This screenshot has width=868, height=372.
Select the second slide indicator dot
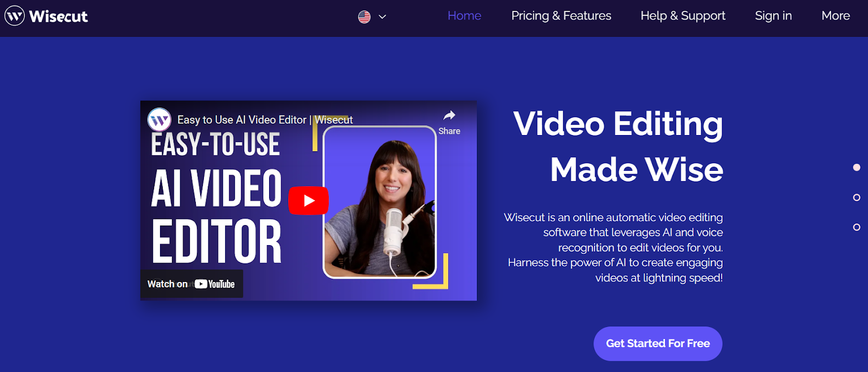[857, 197]
